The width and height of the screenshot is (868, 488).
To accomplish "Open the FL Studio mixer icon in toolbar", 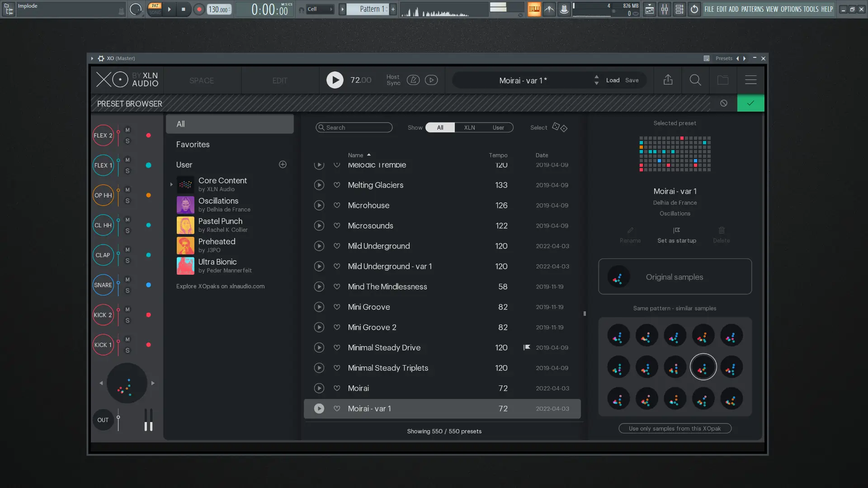I will 665,9.
